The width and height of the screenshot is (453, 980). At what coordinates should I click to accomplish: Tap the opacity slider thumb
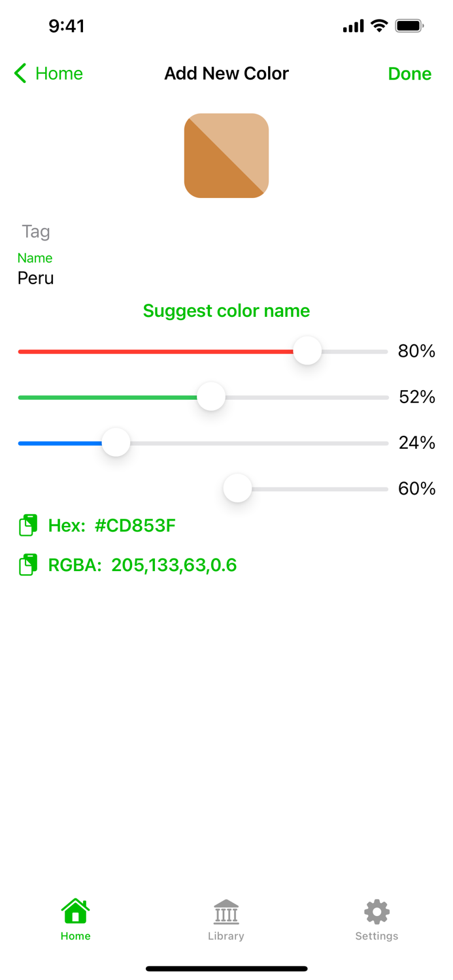tap(237, 488)
